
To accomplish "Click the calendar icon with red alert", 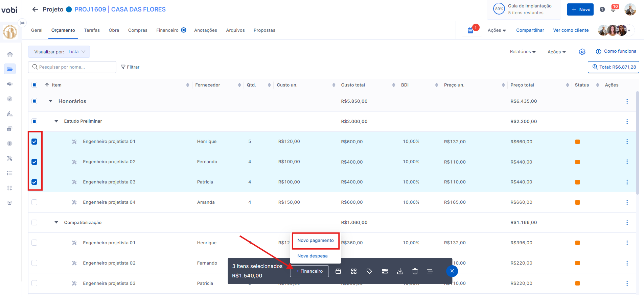I will pyautogui.click(x=470, y=30).
